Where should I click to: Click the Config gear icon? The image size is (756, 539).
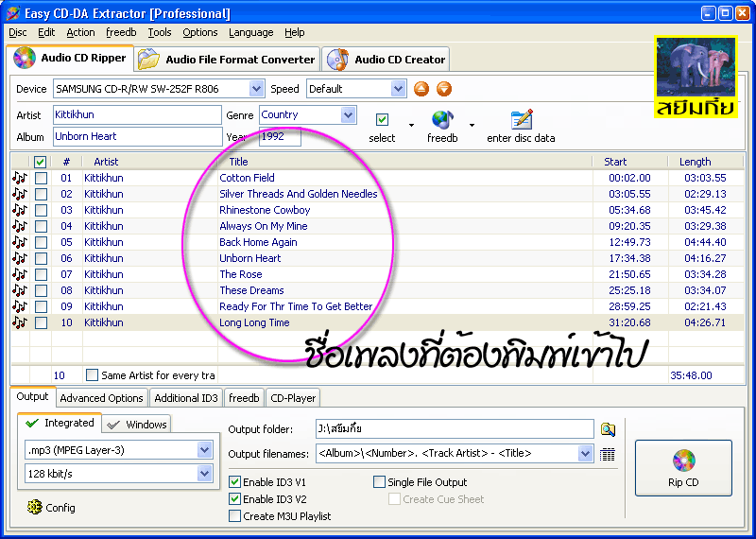click(35, 507)
